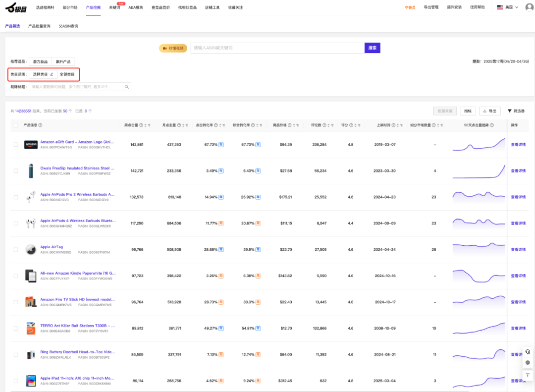Open the 筛选器 filter panel
This screenshot has width=535, height=392.
pyautogui.click(x=516, y=111)
